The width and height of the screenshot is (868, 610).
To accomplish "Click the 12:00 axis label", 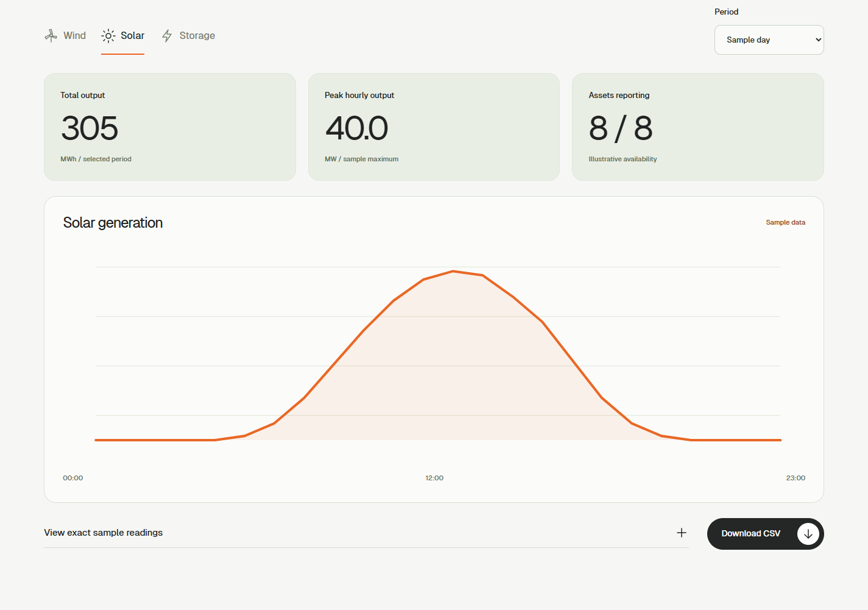I will (434, 478).
